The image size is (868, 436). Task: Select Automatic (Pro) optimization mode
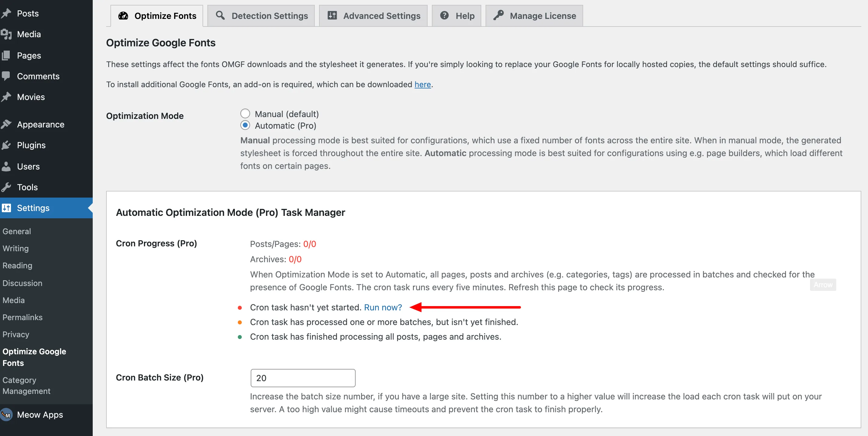(245, 125)
